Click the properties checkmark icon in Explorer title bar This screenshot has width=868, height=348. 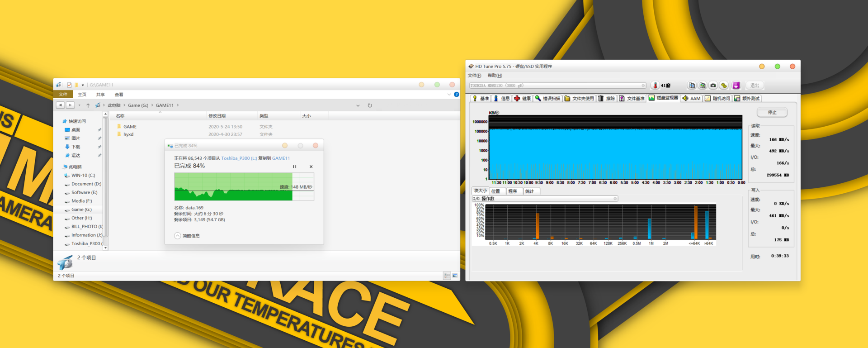pyautogui.click(x=69, y=85)
